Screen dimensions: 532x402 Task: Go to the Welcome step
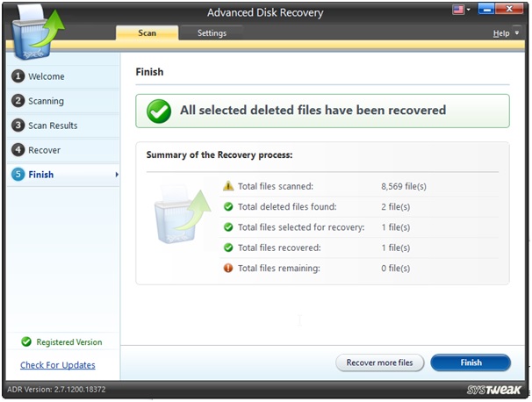point(63,76)
